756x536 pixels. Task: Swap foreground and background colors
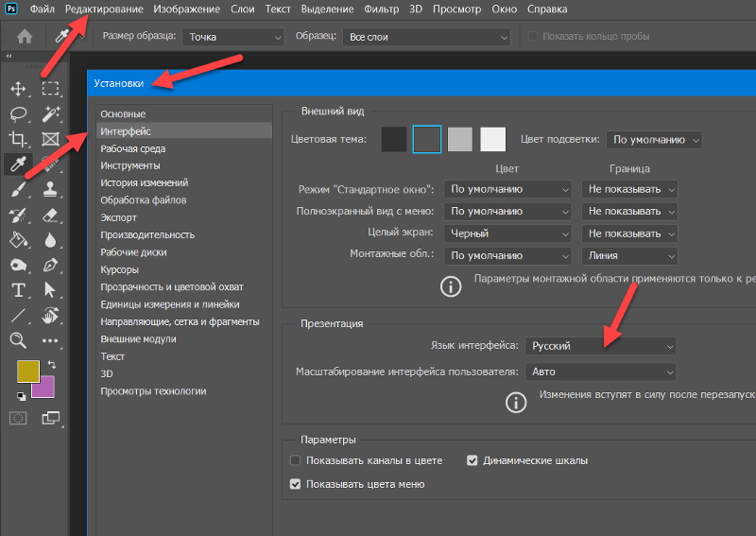point(52,365)
